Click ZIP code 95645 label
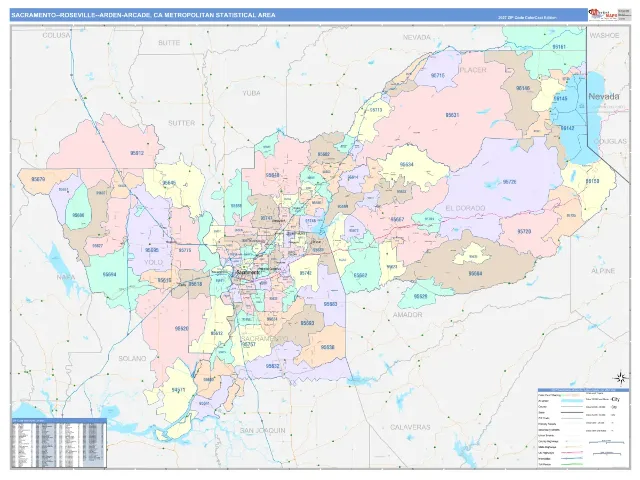 tap(169, 183)
